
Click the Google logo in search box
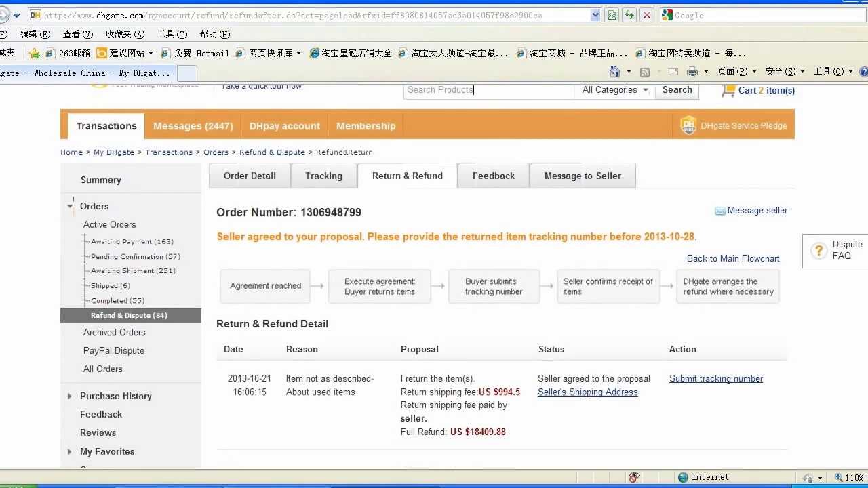coord(667,15)
